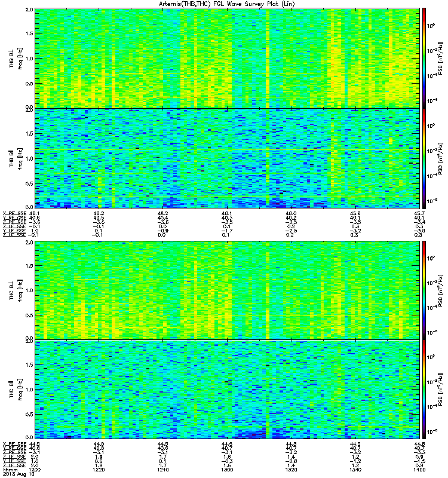Click the '1.0' frequency tick of the THB B∥ panel
This screenshot has height=478, width=448.
coord(29,159)
